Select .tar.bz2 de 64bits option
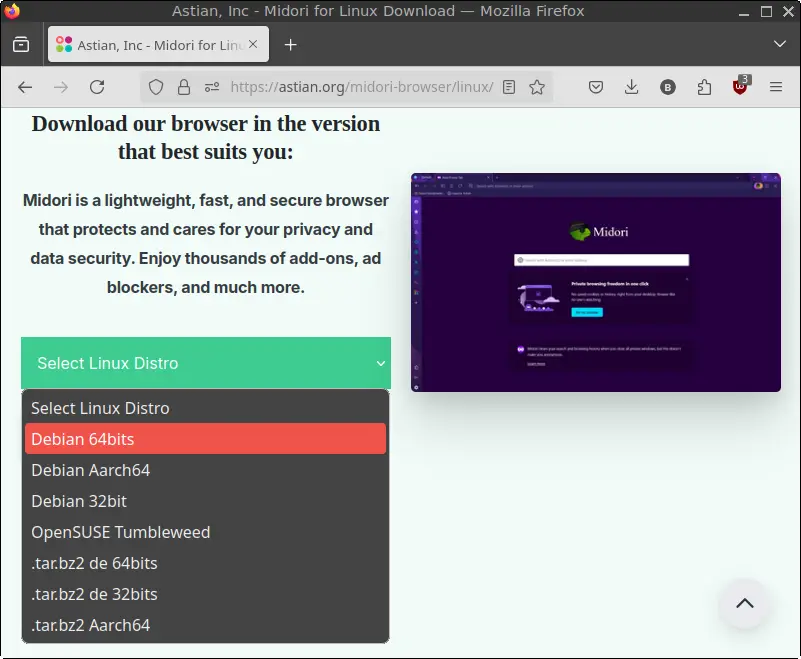The image size is (801, 659). point(205,563)
